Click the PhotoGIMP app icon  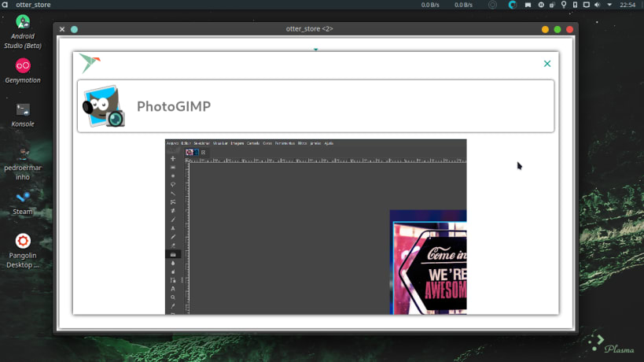(x=104, y=106)
